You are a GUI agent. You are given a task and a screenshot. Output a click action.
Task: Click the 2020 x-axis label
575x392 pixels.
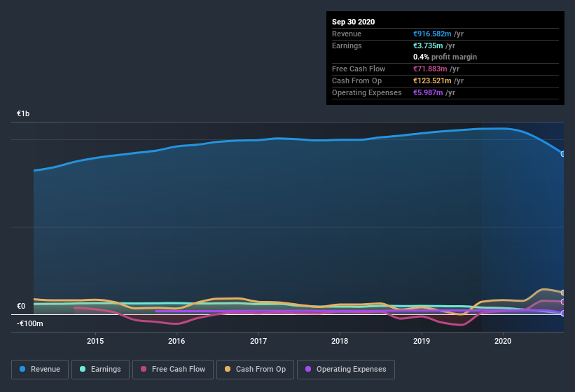point(503,341)
